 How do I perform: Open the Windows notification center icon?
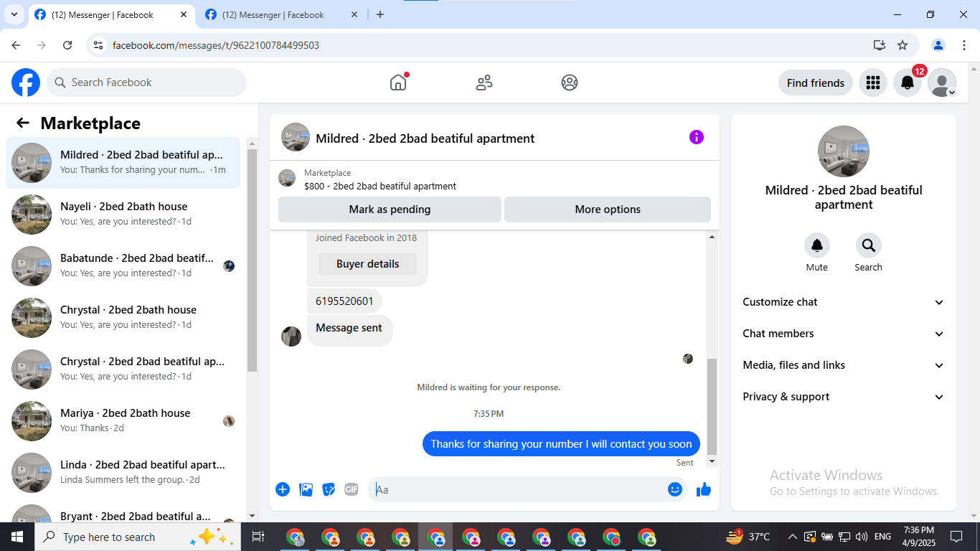956,537
